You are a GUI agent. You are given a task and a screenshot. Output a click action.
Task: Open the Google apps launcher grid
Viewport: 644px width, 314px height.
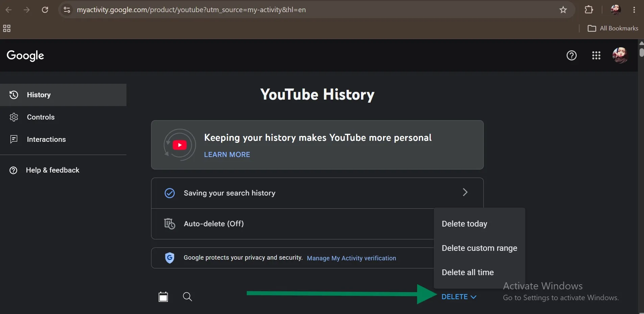pos(596,55)
